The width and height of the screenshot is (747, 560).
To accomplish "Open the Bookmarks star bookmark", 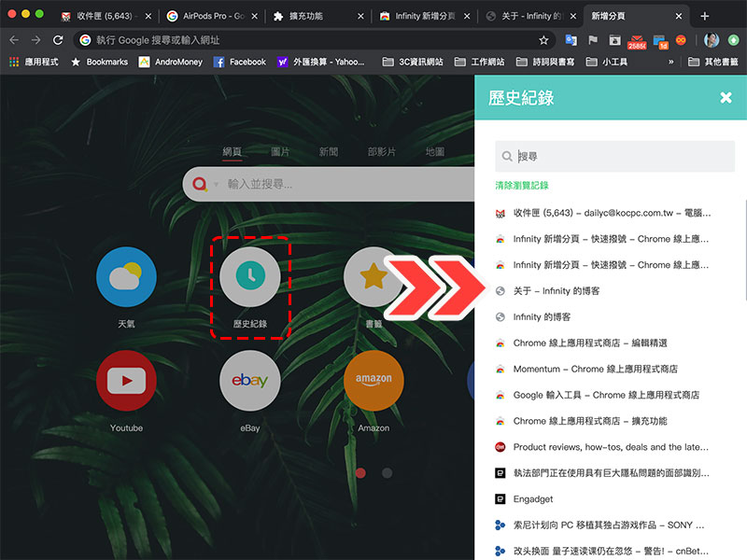I will pos(99,62).
